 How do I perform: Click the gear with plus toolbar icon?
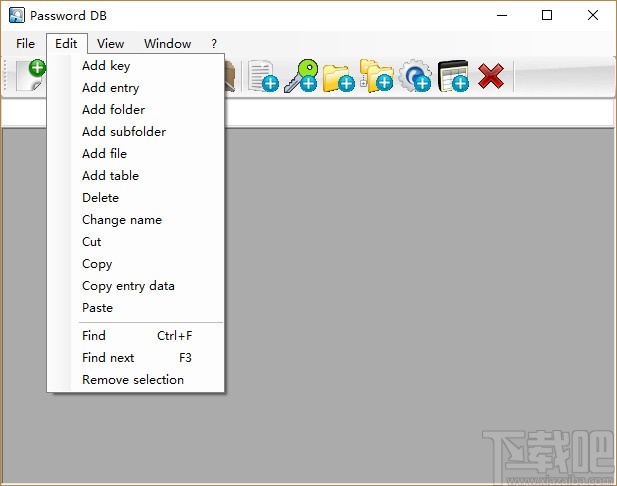tap(415, 76)
